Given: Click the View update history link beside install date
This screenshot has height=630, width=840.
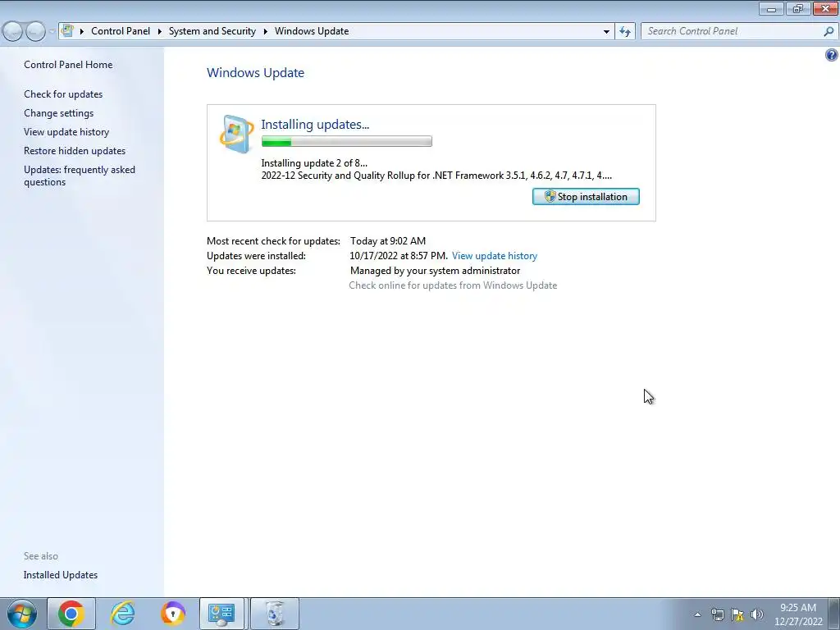Looking at the screenshot, I should pos(495,256).
